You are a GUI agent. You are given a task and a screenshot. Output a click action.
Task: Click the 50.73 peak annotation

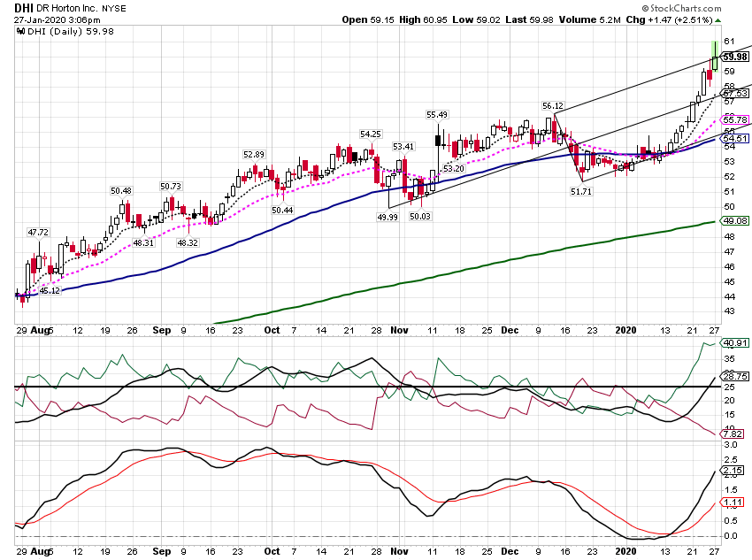pos(171,186)
